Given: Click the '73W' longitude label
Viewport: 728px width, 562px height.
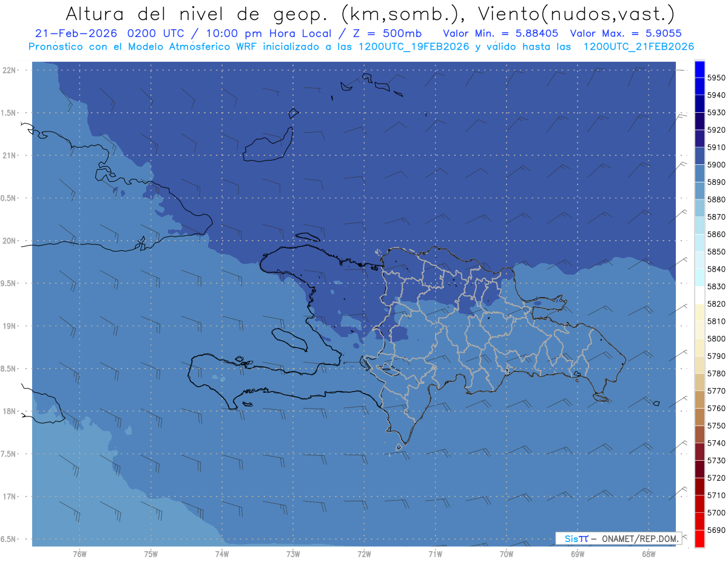Looking at the screenshot, I should click(293, 554).
